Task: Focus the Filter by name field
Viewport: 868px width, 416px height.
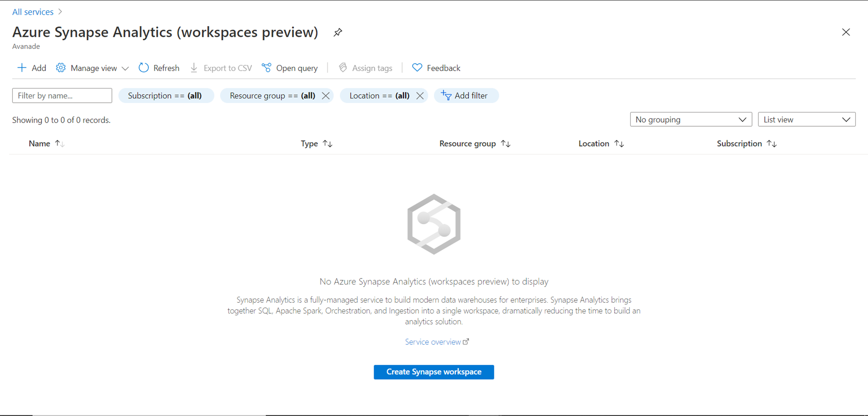Action: (62, 95)
